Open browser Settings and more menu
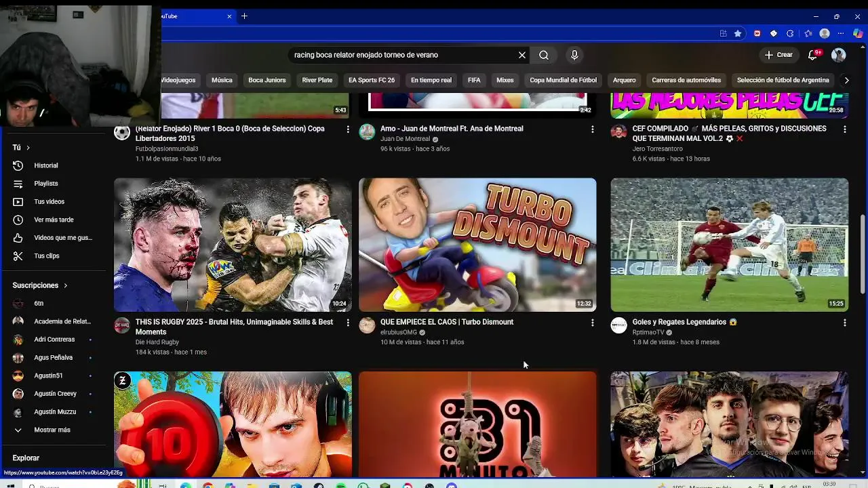The image size is (868, 488). [x=842, y=33]
